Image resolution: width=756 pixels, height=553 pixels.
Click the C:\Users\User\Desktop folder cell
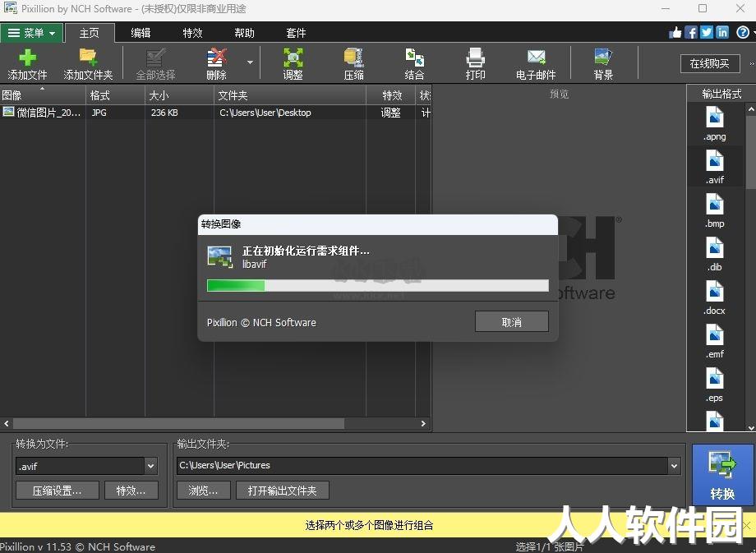265,113
